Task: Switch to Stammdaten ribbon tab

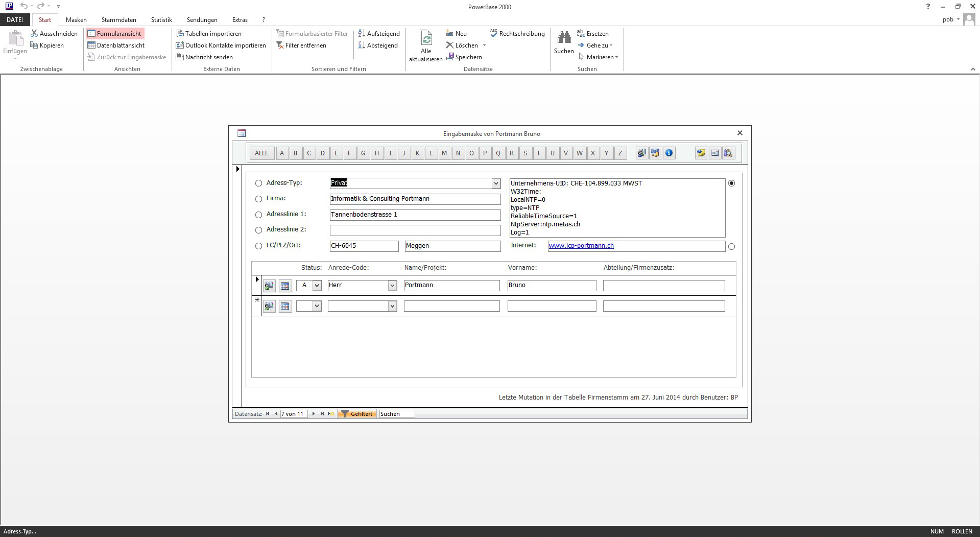Action: 119,20
